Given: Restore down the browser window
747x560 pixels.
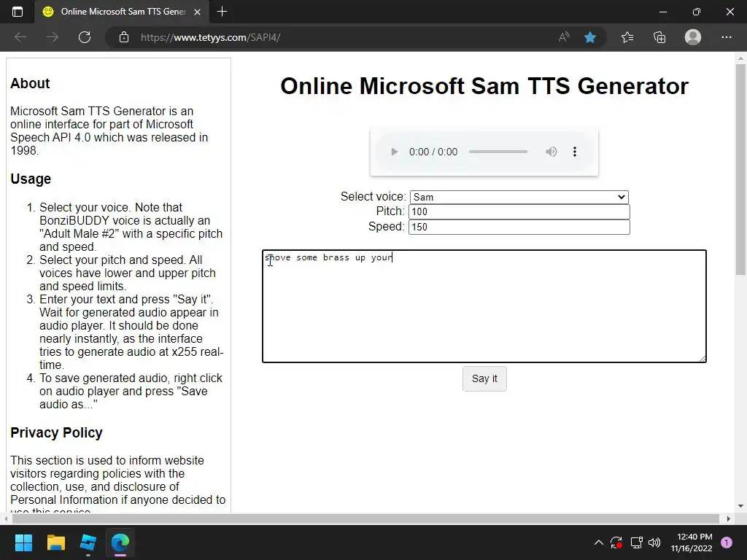Looking at the screenshot, I should pos(697,12).
